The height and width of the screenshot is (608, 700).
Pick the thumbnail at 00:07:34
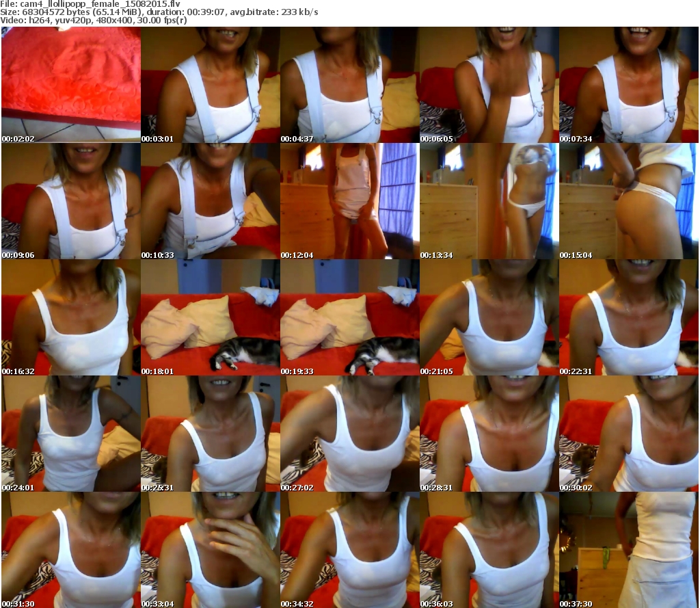629,85
